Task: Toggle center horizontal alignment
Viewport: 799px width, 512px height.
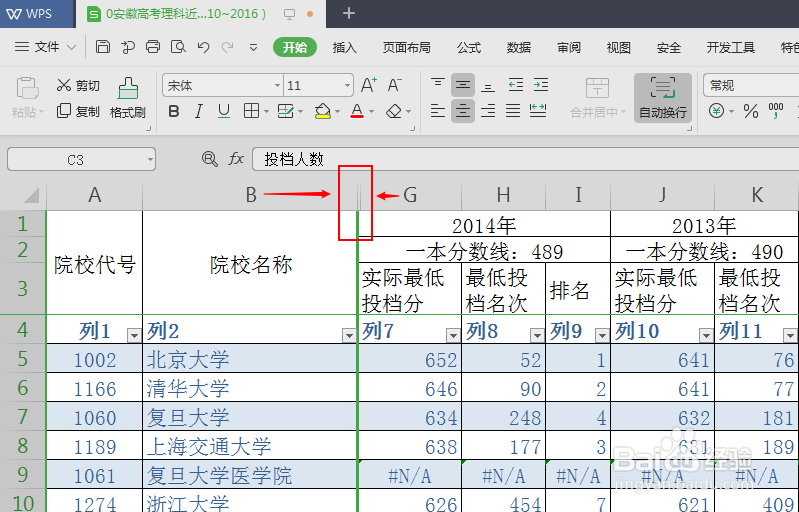Action: point(463,111)
